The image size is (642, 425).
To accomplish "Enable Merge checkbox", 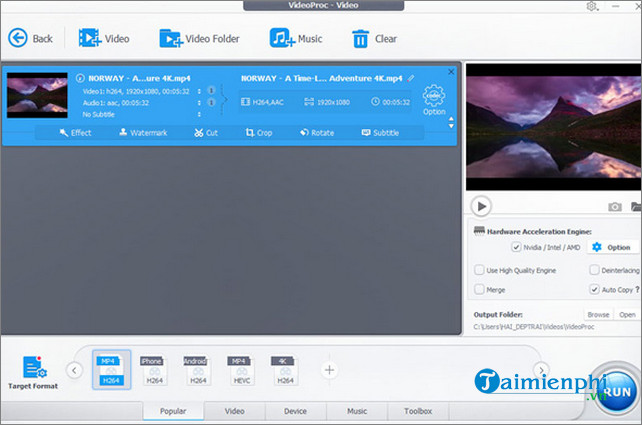I will coord(479,289).
